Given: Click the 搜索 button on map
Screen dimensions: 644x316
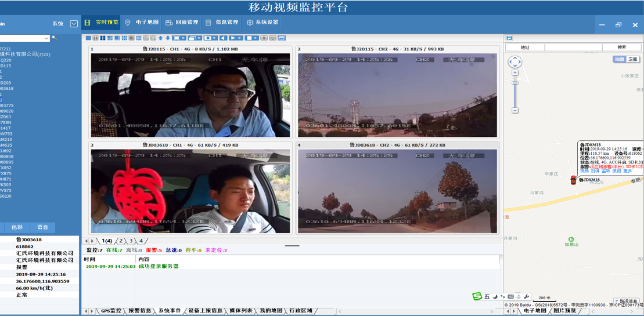Looking at the screenshot, I should coord(622,48).
